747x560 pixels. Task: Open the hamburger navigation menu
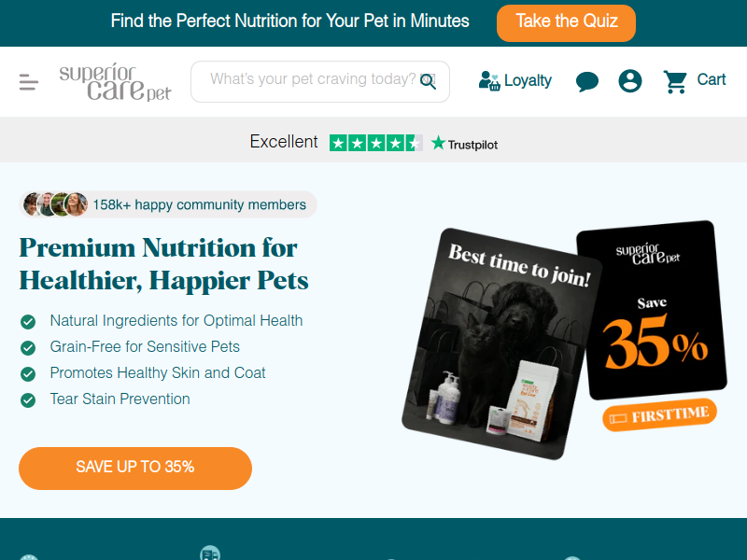pyautogui.click(x=29, y=82)
